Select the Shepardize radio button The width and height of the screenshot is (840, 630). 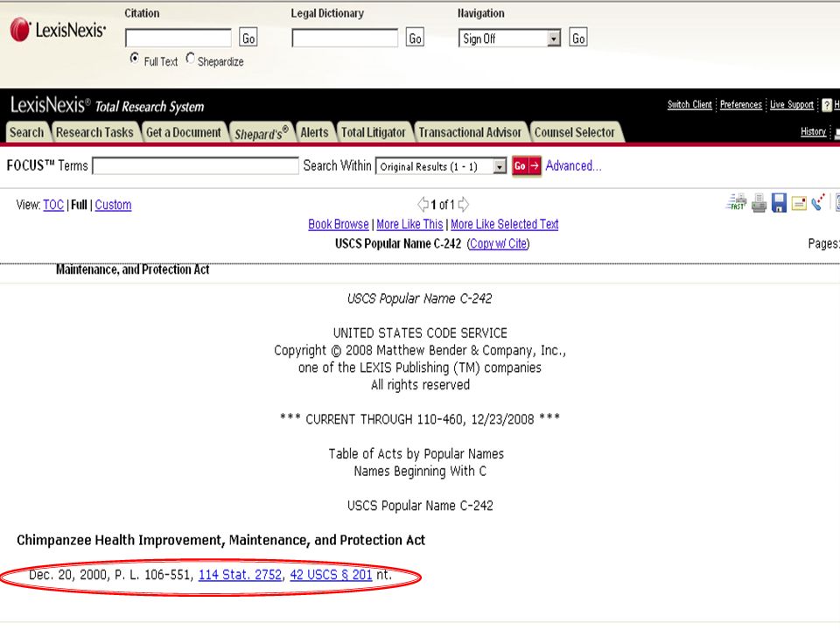(x=190, y=58)
